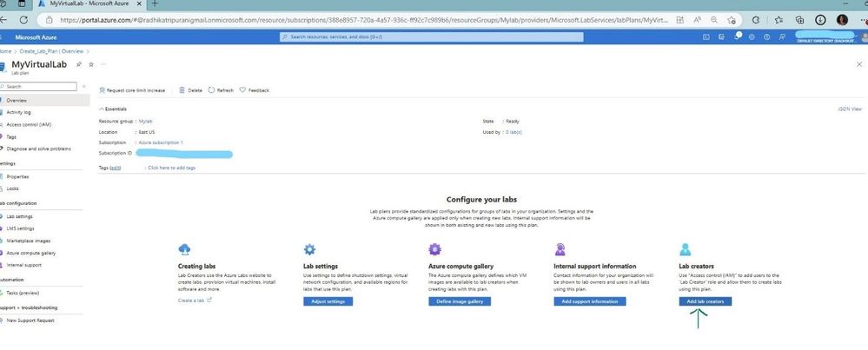This screenshot has width=868, height=350.
Task: Click the Define image gallery button
Action: (460, 301)
